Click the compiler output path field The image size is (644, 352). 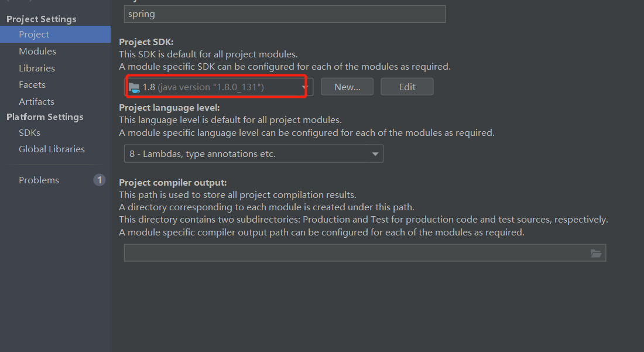(x=365, y=253)
